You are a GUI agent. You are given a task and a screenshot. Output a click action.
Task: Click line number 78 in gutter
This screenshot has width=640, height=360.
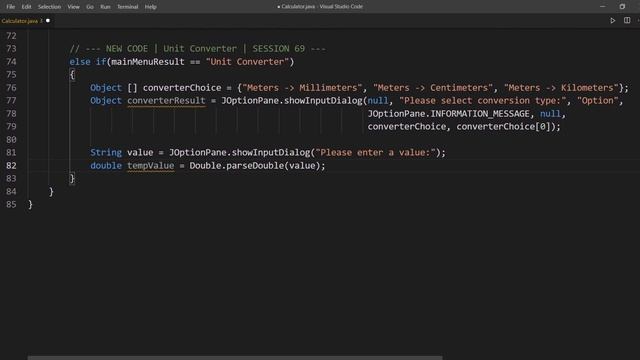pyautogui.click(x=11, y=114)
